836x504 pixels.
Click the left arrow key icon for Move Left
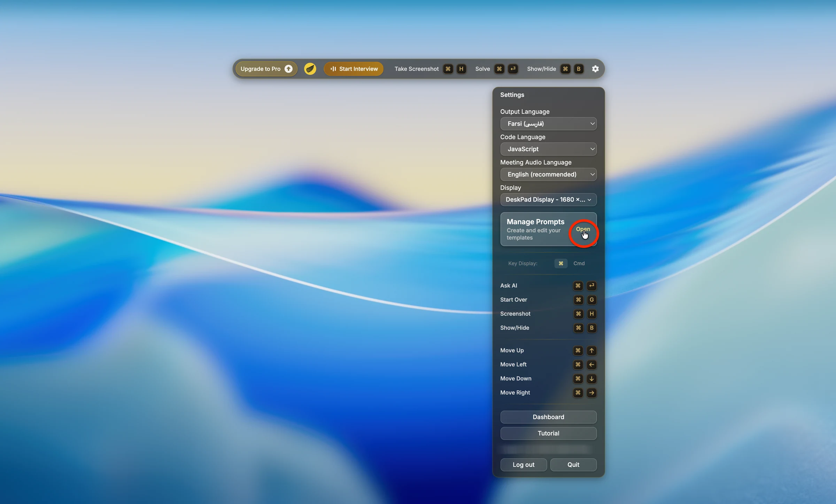pyautogui.click(x=591, y=364)
